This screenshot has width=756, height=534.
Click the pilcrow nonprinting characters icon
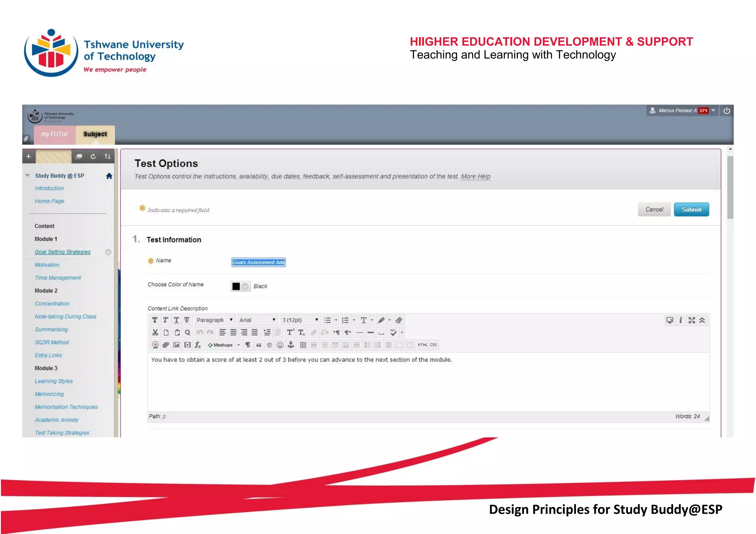click(x=248, y=345)
